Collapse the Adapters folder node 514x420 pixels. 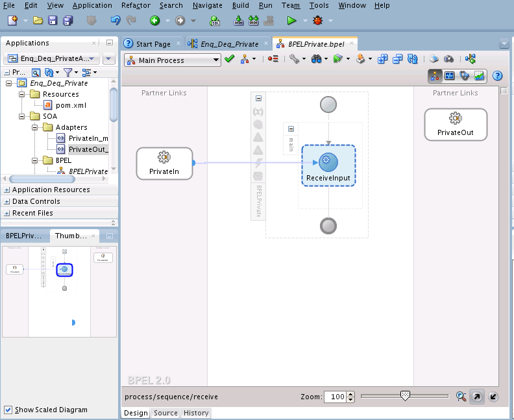click(35, 127)
